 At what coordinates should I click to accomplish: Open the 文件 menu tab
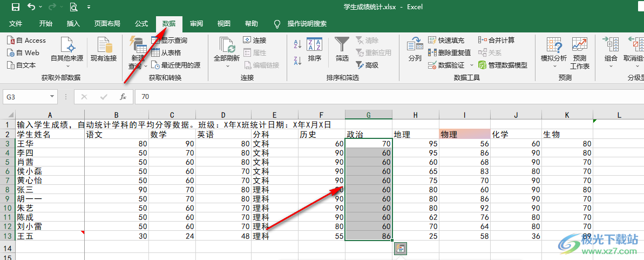pos(16,24)
